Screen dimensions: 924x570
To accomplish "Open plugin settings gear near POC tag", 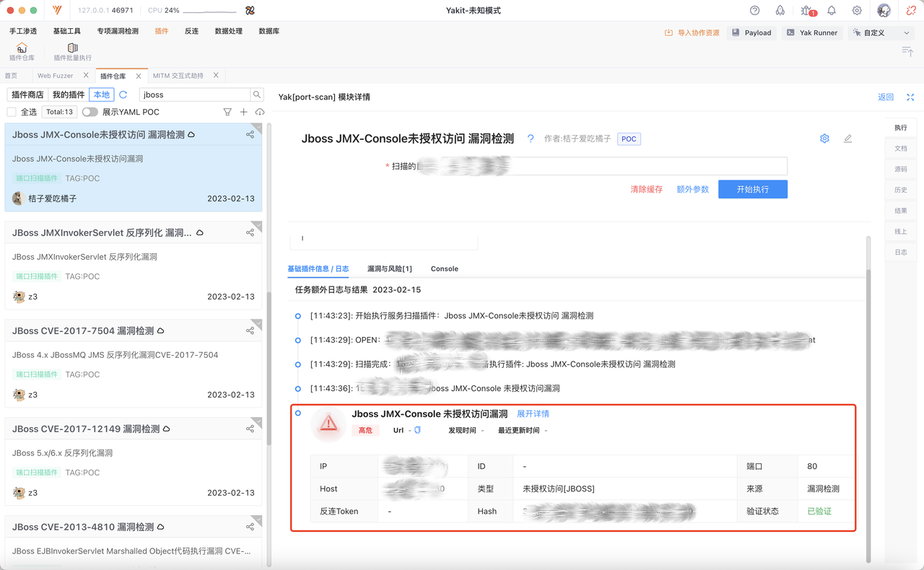I will [x=824, y=139].
